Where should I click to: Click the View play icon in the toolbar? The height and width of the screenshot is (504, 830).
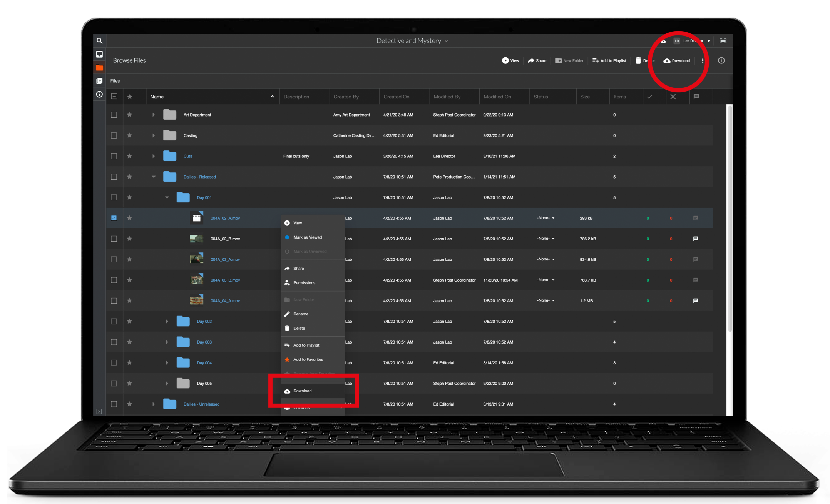505,60
